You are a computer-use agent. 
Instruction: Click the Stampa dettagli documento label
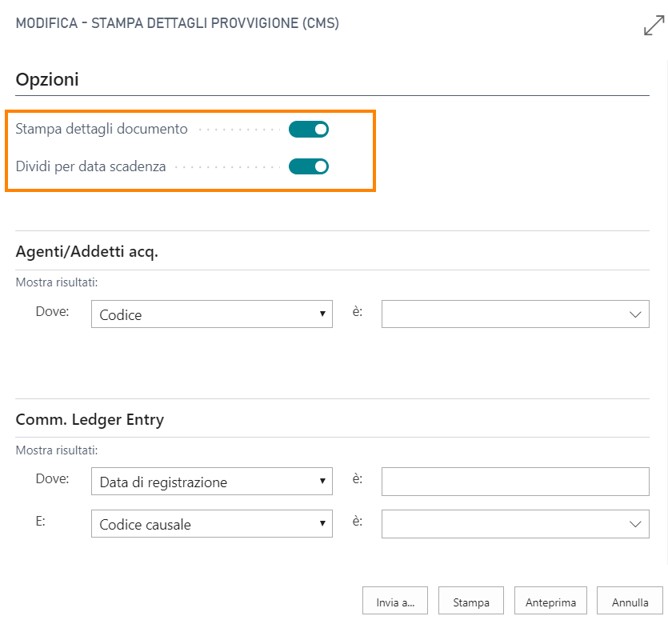(101, 129)
